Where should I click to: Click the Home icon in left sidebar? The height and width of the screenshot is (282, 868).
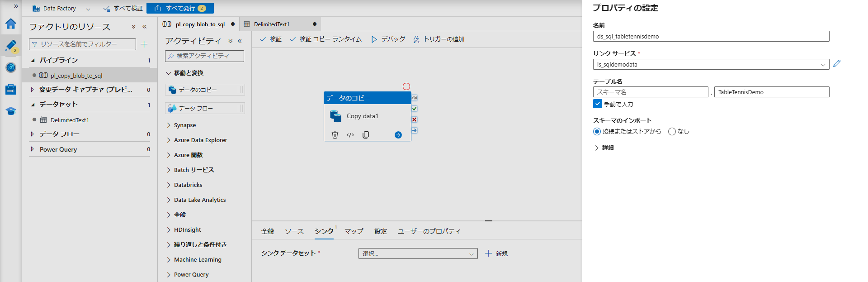[11, 24]
